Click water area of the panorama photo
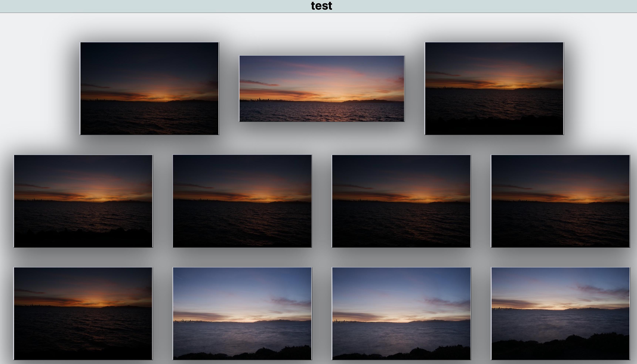The height and width of the screenshot is (364, 637). pos(322,112)
